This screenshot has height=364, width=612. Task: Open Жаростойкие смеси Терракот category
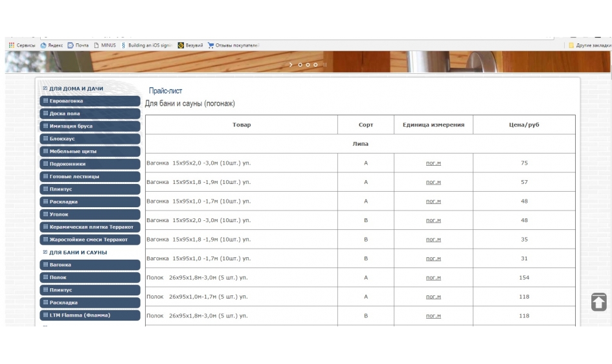(90, 240)
